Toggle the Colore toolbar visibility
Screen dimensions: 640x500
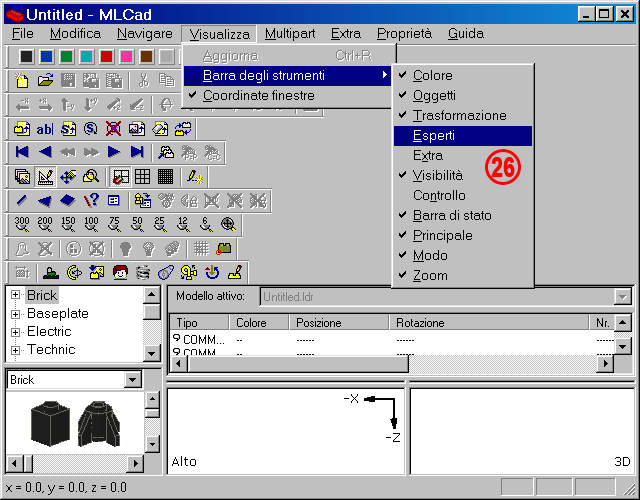tap(463, 76)
